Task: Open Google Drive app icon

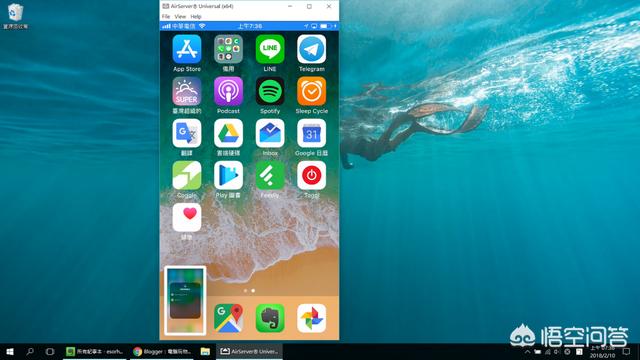Action: coord(228,133)
